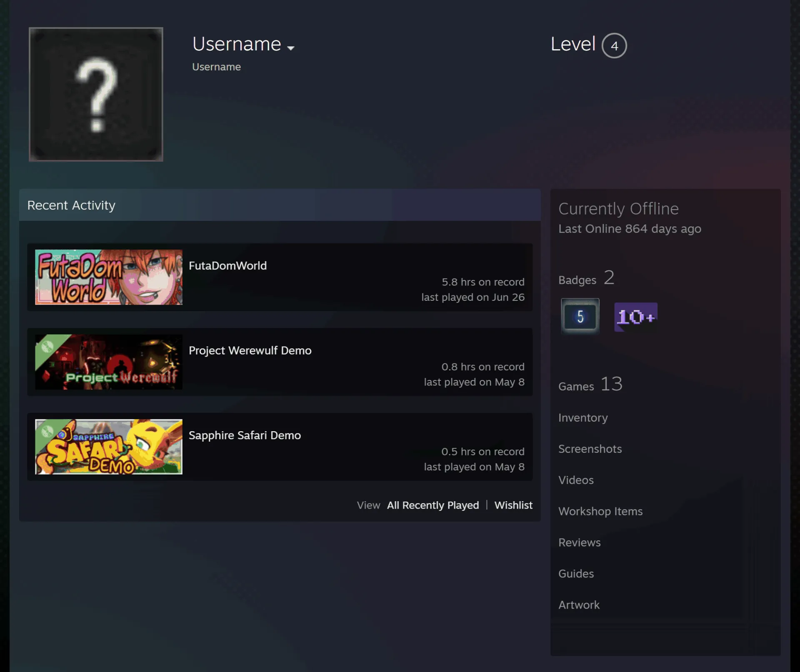Open the Sapphire Safari Demo thumbnail

click(109, 447)
